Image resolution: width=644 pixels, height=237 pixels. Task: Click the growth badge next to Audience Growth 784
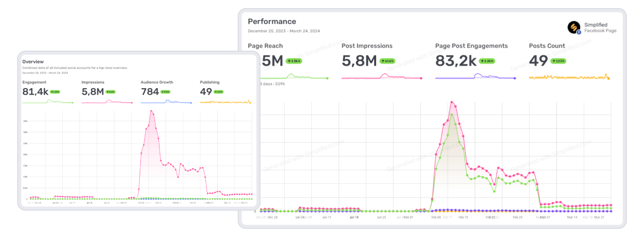167,92
